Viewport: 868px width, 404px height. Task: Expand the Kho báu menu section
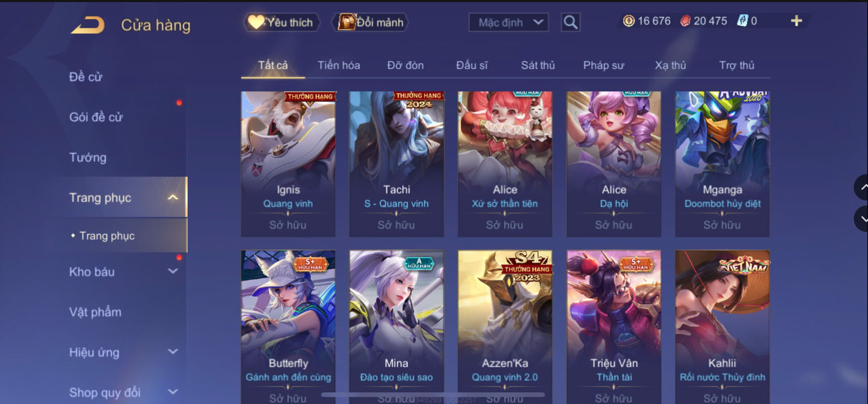click(x=173, y=271)
